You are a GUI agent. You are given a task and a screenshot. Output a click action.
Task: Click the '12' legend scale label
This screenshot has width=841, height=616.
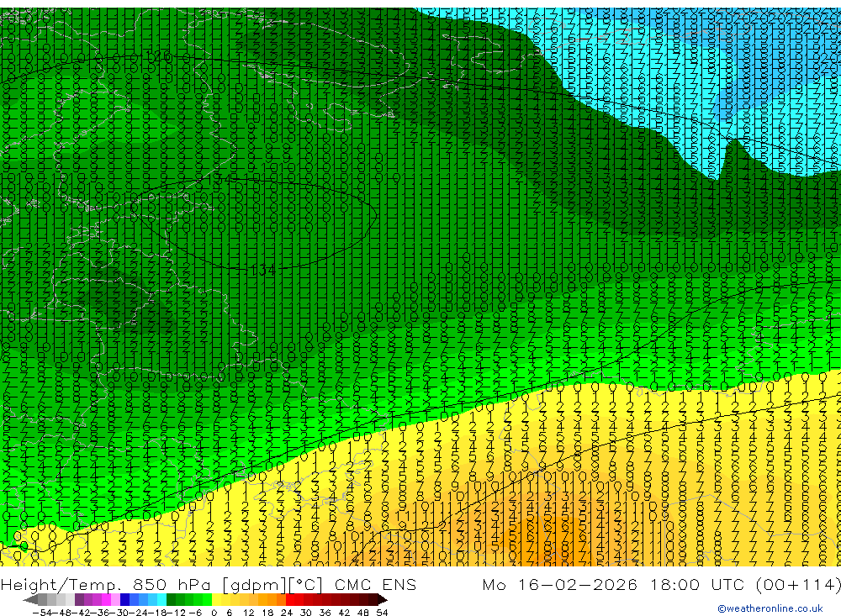[x=249, y=613]
